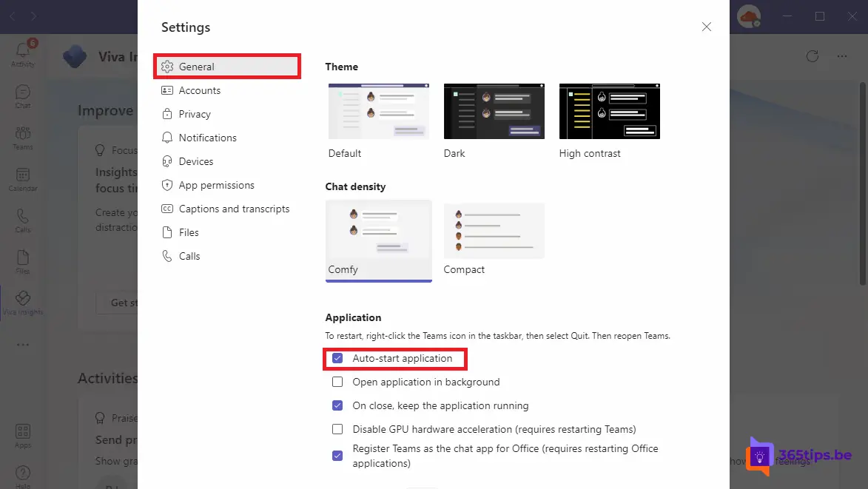Switch to the Devices settings section

click(197, 161)
